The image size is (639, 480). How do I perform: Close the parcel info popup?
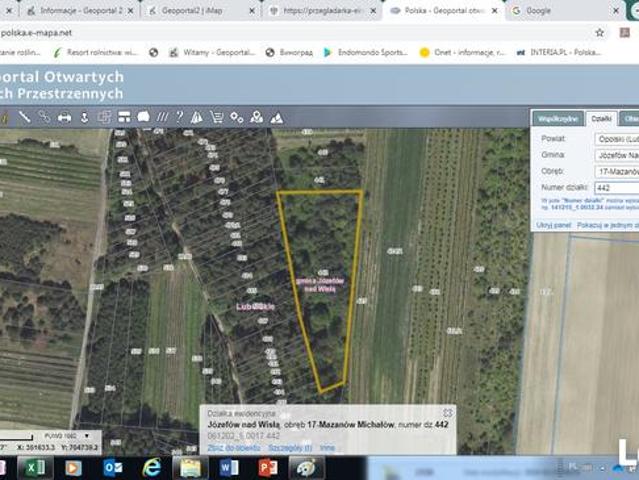coord(448,411)
